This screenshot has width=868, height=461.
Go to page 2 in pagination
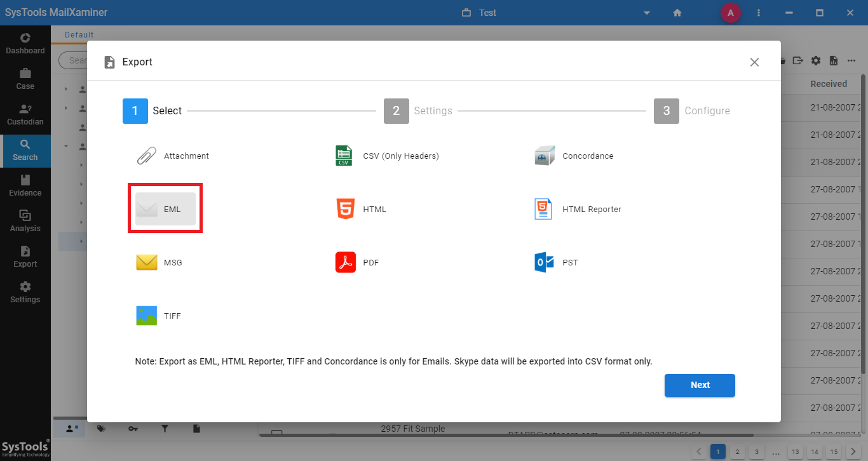(x=737, y=451)
